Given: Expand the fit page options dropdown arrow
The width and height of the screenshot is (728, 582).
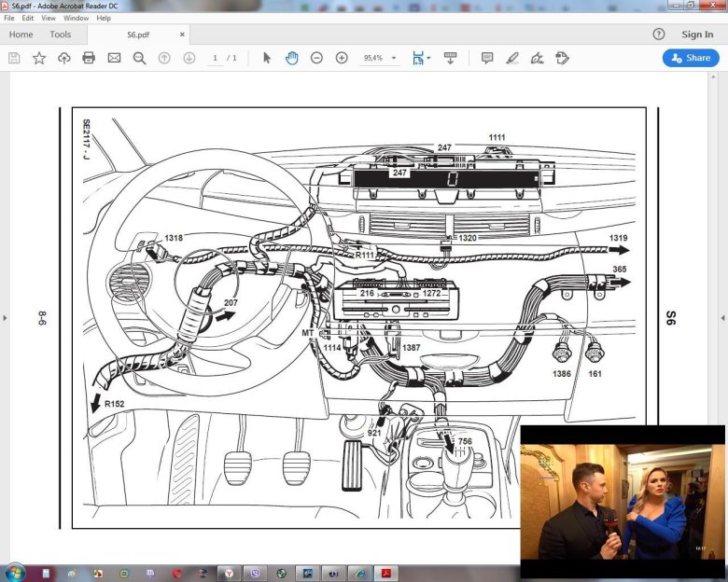Looking at the screenshot, I should pos(428,58).
